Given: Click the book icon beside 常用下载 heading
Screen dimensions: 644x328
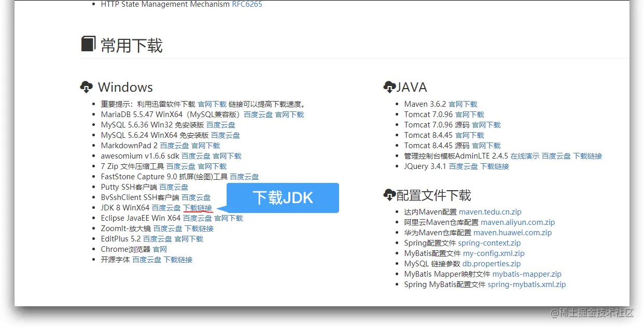Looking at the screenshot, I should click(88, 44).
